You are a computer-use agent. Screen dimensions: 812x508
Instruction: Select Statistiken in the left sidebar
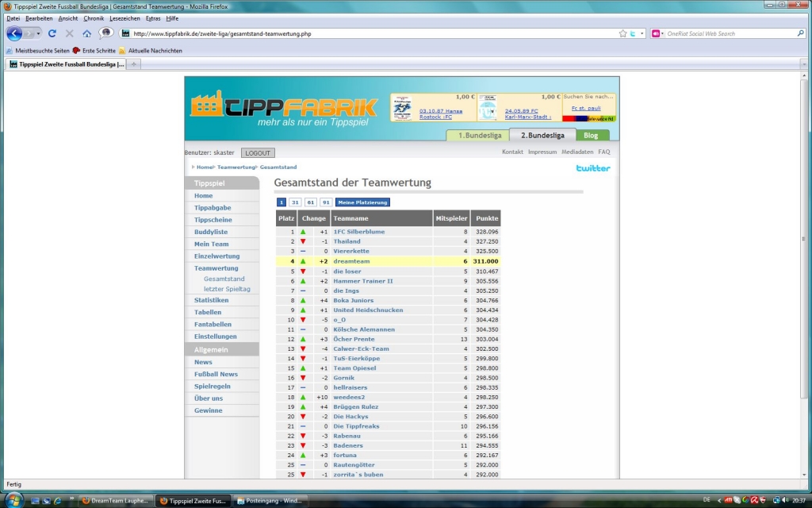point(211,300)
